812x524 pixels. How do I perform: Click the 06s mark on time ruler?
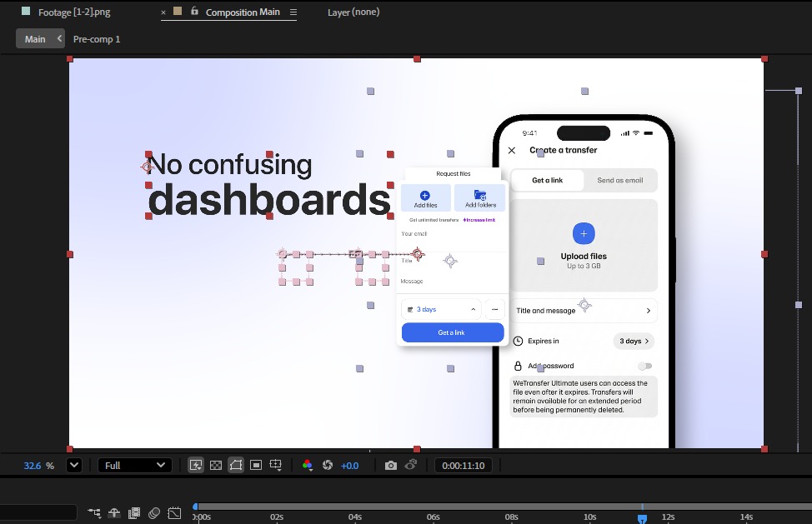pyautogui.click(x=433, y=517)
